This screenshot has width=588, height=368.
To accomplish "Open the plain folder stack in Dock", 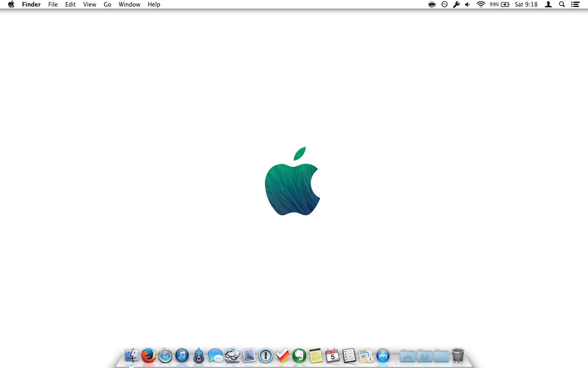I will (x=441, y=356).
